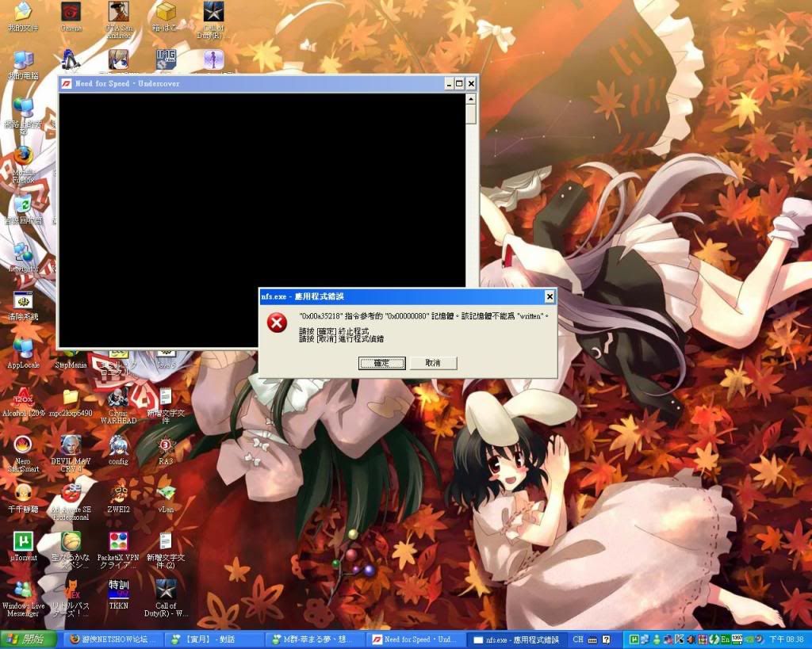Select the ZWEI2 desktop icon
Viewport: 812px width, 649px height.
tap(119, 498)
